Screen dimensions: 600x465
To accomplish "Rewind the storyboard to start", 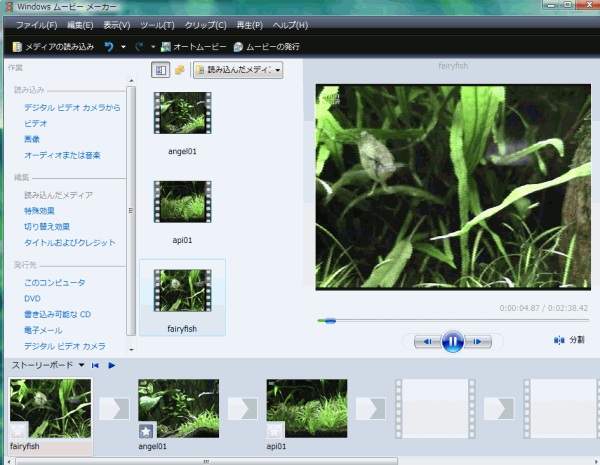I will [95, 365].
